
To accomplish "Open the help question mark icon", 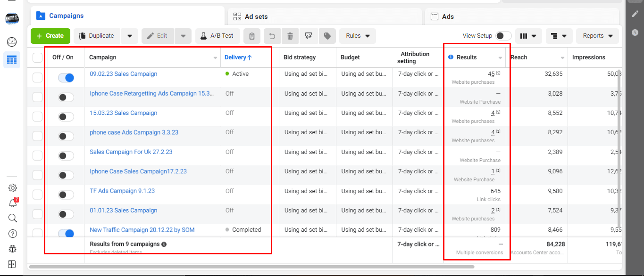I will pos(13,234).
